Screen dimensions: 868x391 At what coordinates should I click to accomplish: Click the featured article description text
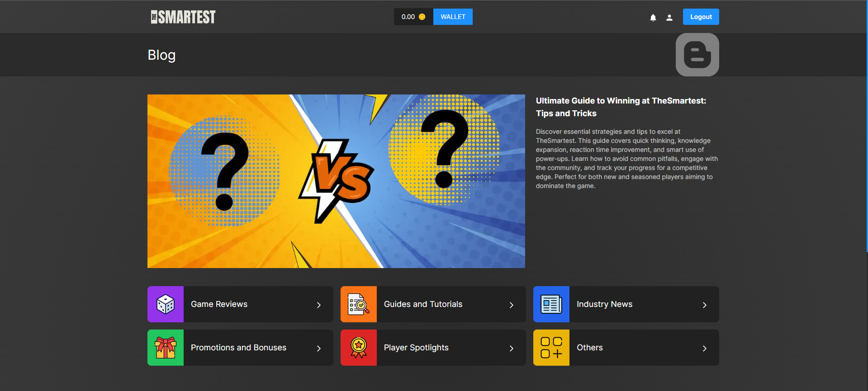click(x=627, y=159)
